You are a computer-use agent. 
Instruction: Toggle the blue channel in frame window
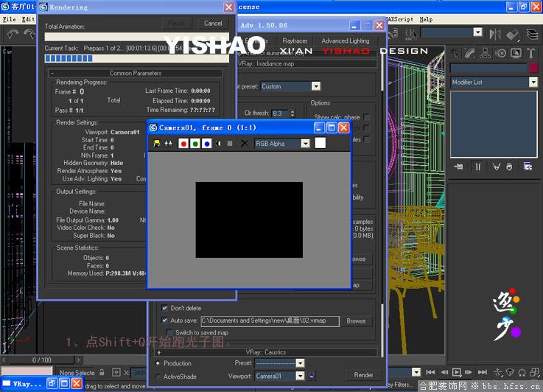tap(207, 144)
